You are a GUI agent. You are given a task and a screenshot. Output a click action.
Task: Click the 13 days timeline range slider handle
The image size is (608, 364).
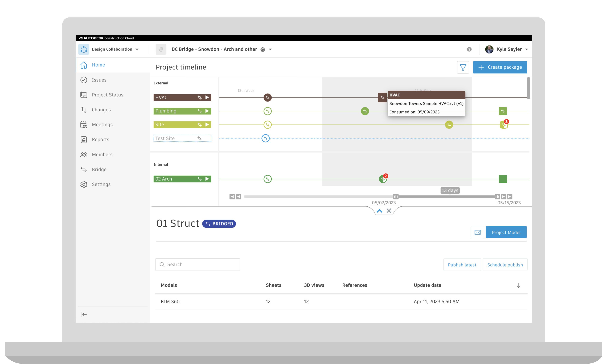coord(450,190)
